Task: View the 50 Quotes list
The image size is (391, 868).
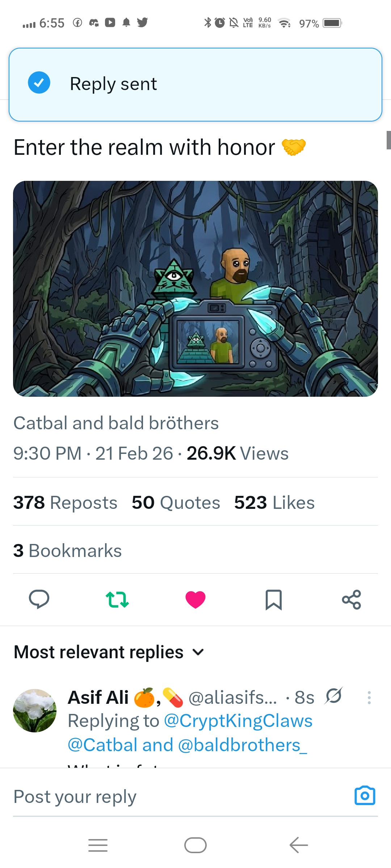Action: [x=176, y=502]
